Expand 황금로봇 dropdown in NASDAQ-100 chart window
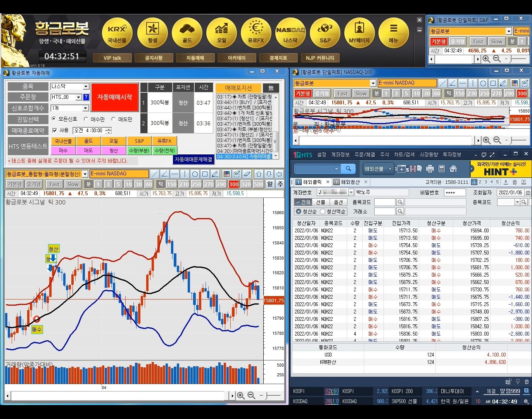 (373, 83)
